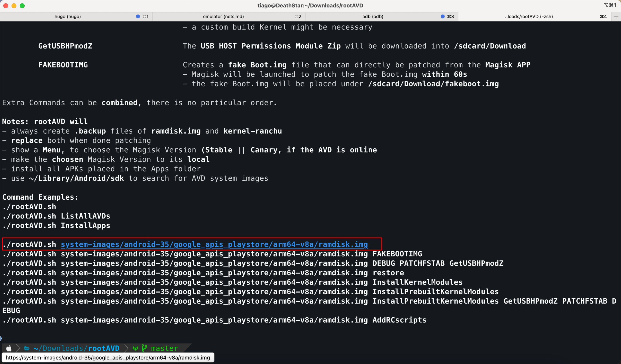Click the ~/Downloads/rootAVD path in the prompt
The width and height of the screenshot is (621, 364).
(76, 348)
